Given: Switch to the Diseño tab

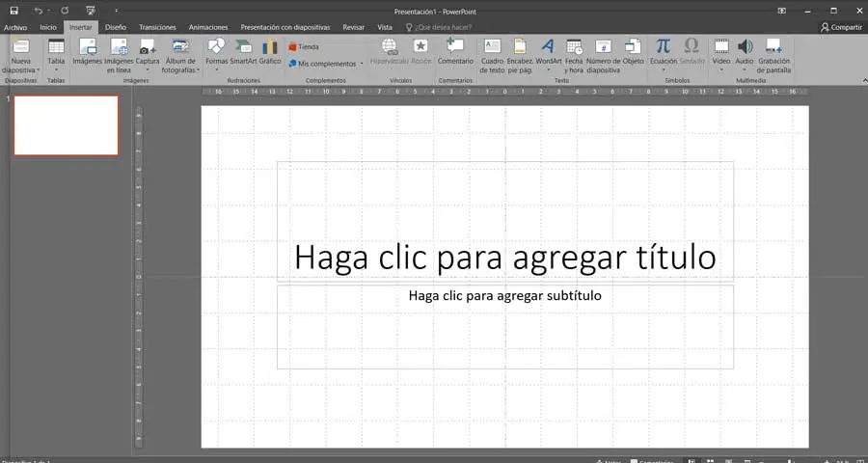Looking at the screenshot, I should 116,27.
